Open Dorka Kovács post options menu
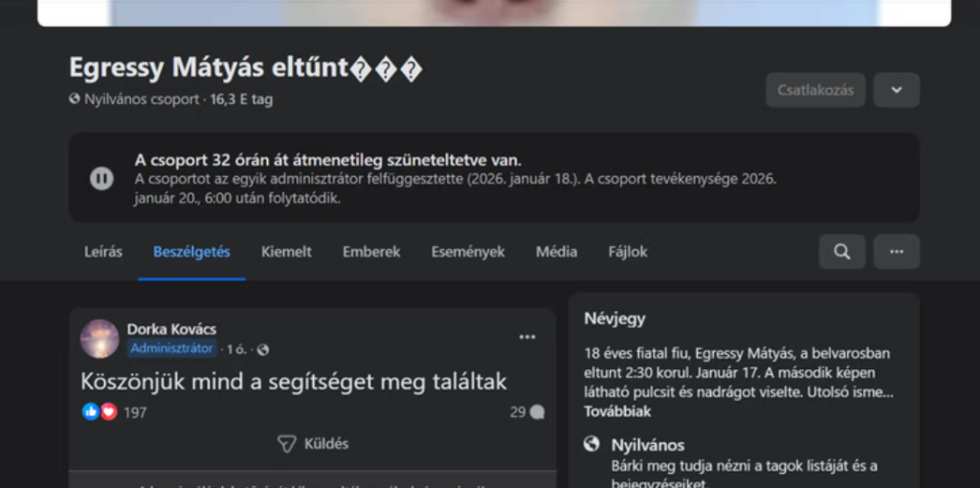980x488 pixels. tap(527, 337)
